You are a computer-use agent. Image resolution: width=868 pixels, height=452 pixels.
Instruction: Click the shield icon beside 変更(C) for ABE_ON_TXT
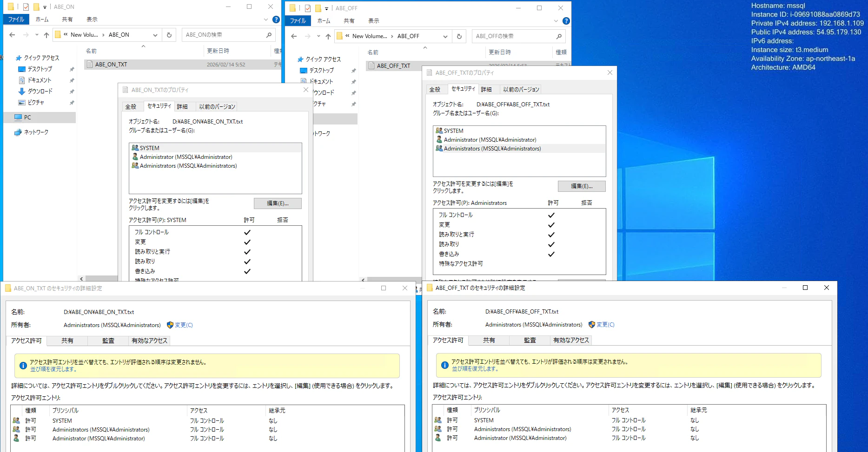(x=170, y=325)
